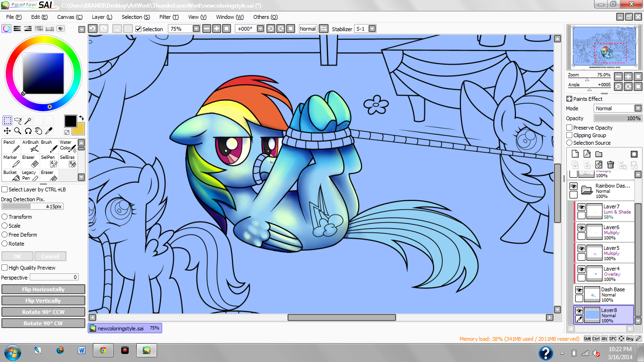The width and height of the screenshot is (644, 362).
Task: Expand the Paints Effect section
Action: point(569,99)
